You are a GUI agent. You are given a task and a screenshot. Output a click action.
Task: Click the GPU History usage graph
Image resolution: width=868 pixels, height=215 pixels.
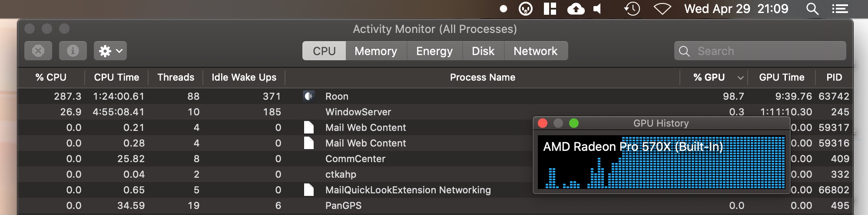coord(661,162)
